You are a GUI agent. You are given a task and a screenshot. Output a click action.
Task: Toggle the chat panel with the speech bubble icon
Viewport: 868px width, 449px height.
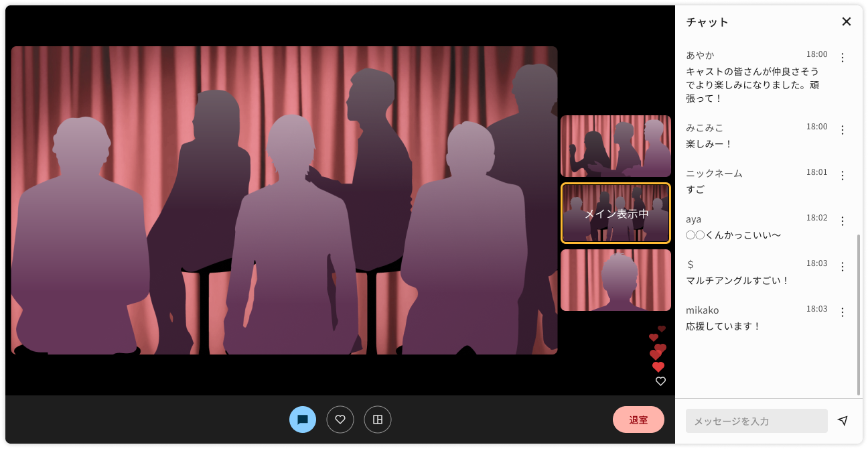click(x=303, y=419)
